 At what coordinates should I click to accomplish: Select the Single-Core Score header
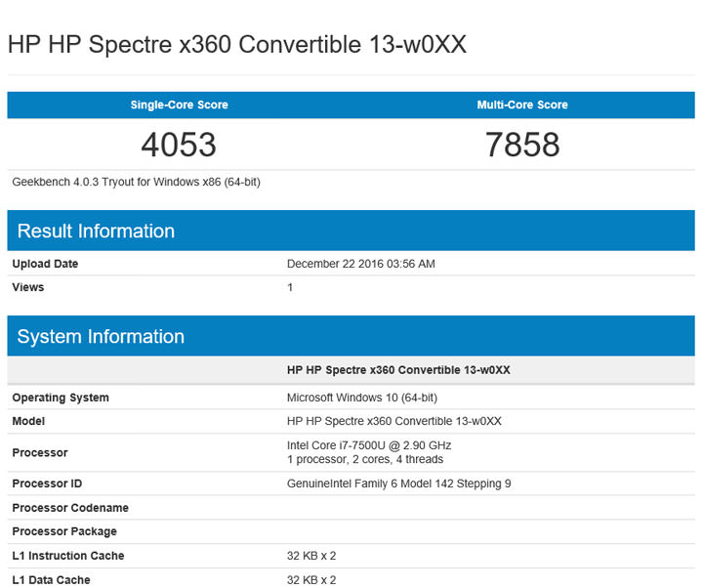[x=180, y=105]
